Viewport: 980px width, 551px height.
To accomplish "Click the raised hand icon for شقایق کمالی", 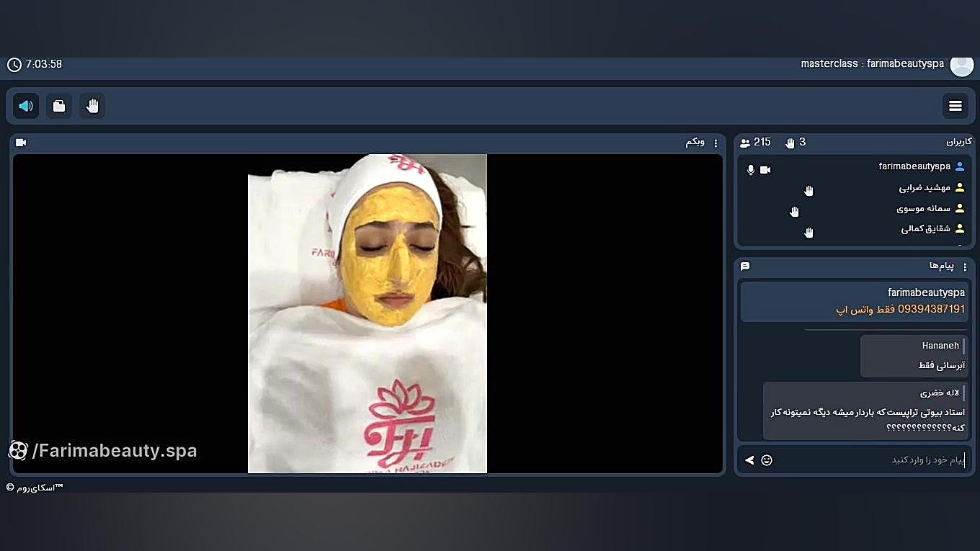I will 809,233.
